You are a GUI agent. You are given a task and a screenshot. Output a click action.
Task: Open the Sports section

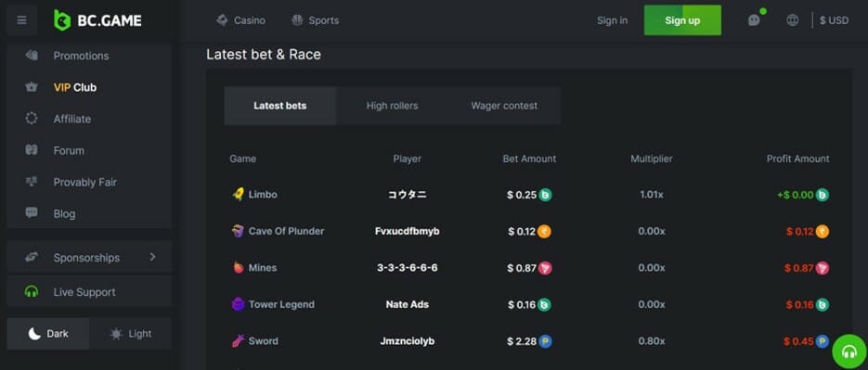coord(315,20)
